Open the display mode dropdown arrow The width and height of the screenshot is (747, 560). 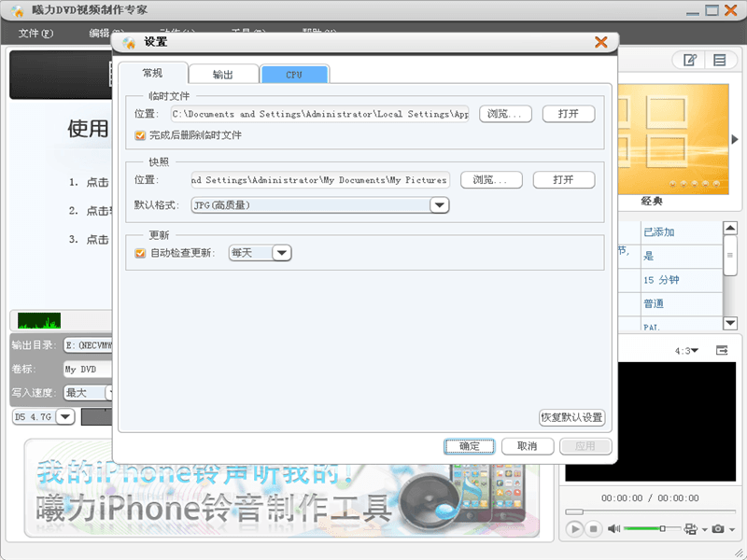(705, 529)
